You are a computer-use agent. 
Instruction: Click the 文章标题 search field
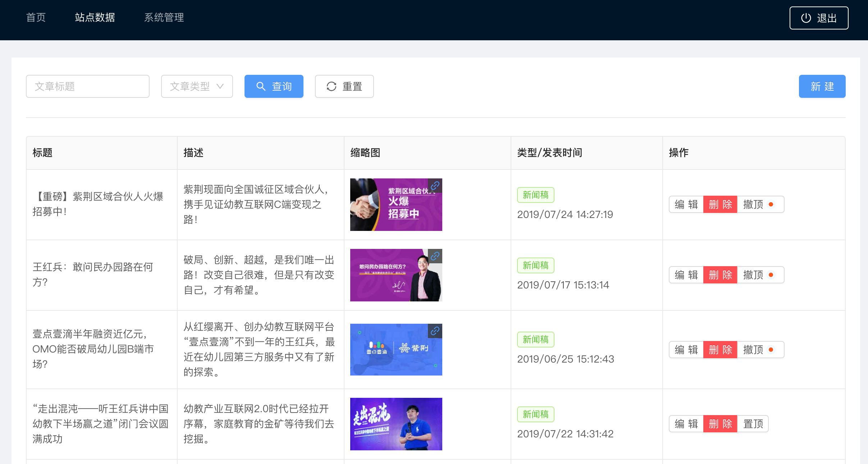click(88, 86)
